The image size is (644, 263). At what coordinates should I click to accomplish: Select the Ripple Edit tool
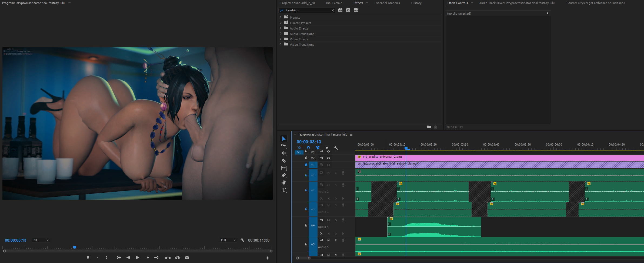(283, 153)
